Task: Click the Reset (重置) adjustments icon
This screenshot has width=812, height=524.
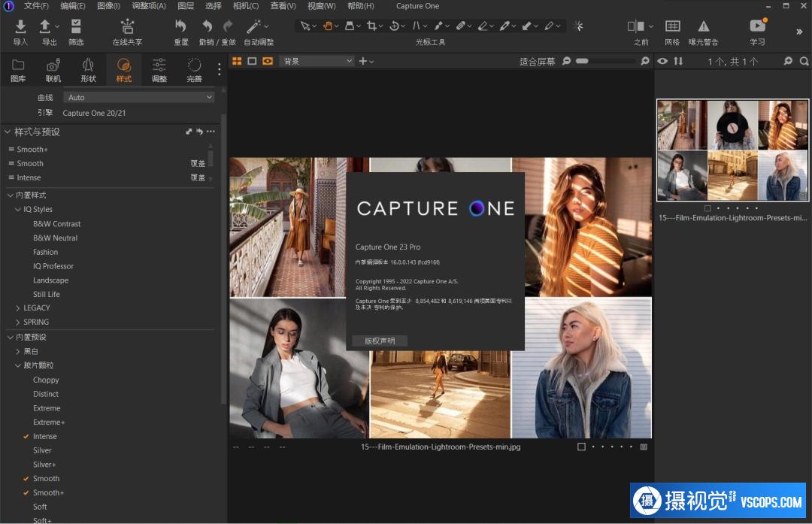Action: pos(180,26)
